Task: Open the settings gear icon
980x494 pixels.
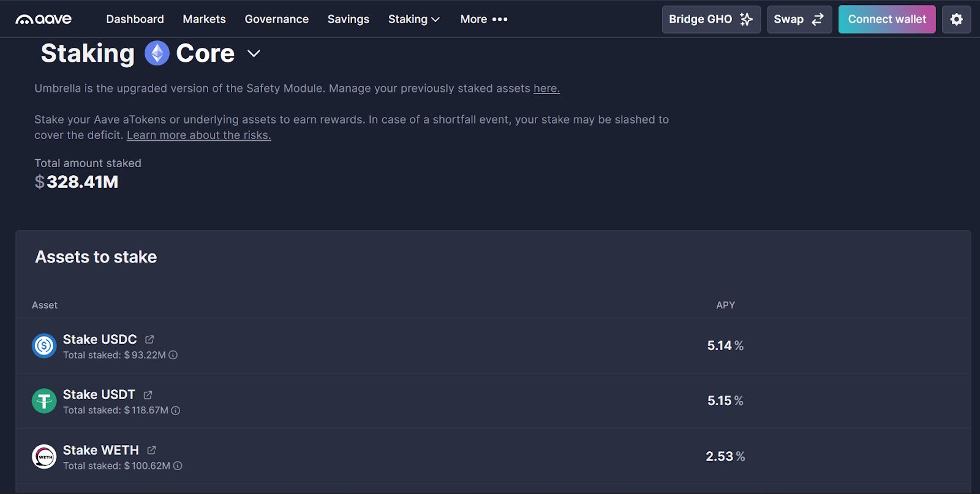Action: 956,20
